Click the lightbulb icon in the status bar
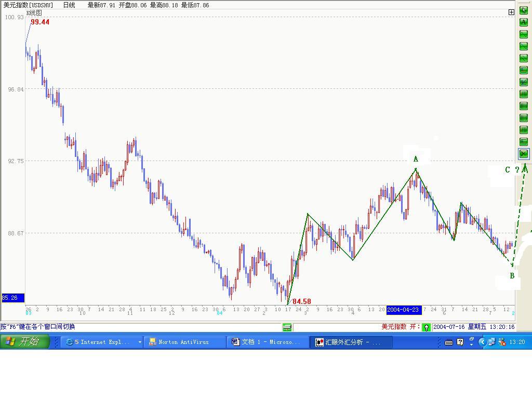This screenshot has height=399, width=532. [x=427, y=327]
